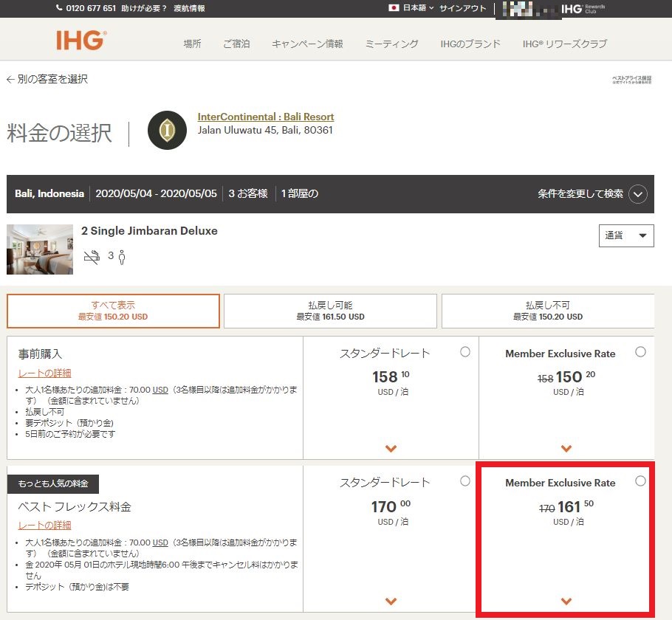This screenshot has width=672, height=620.
Task: Open the InterContinental : Bali Resort link
Action: pyautogui.click(x=266, y=117)
